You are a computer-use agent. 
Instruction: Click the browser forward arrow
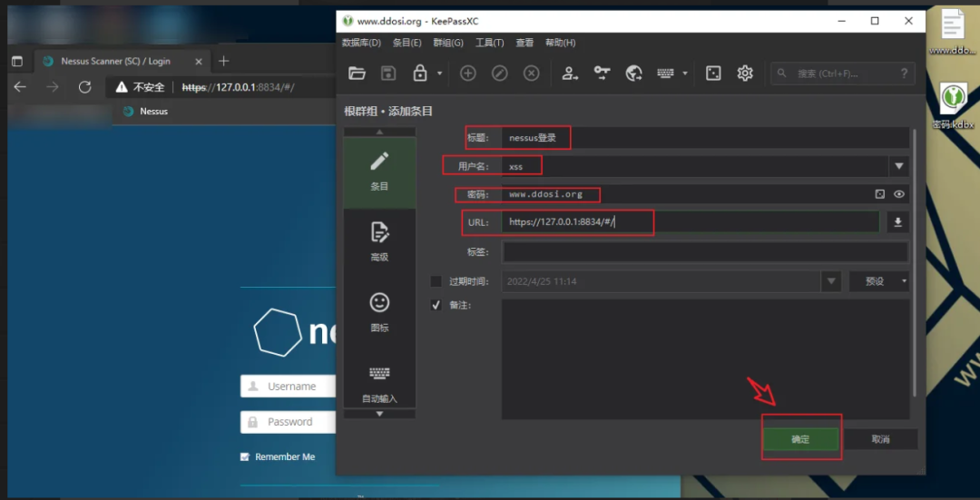[53, 87]
